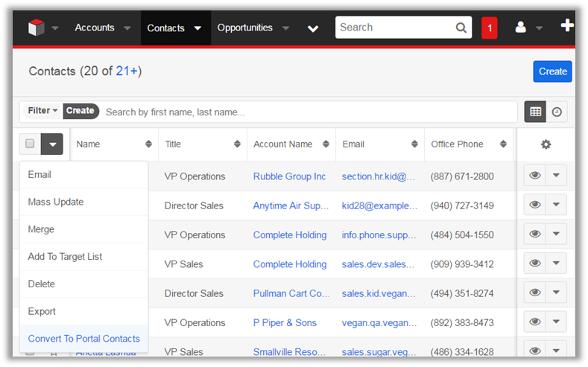
Task: Open column settings gear icon
Action: click(x=546, y=144)
